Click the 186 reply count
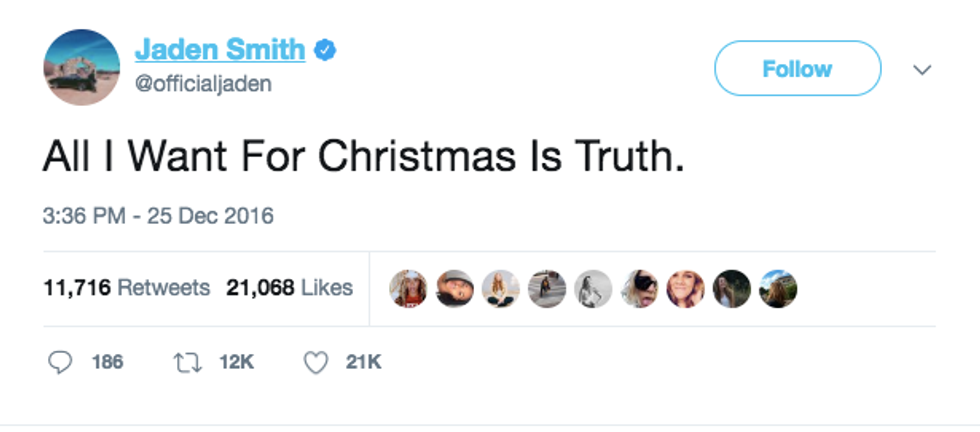The width and height of the screenshot is (980, 432). (107, 363)
